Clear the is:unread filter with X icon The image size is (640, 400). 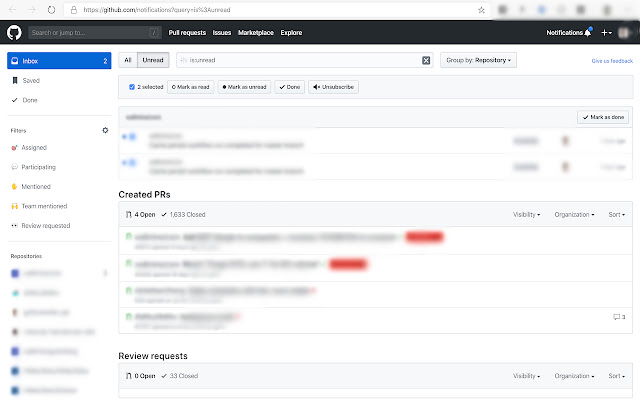pos(426,60)
